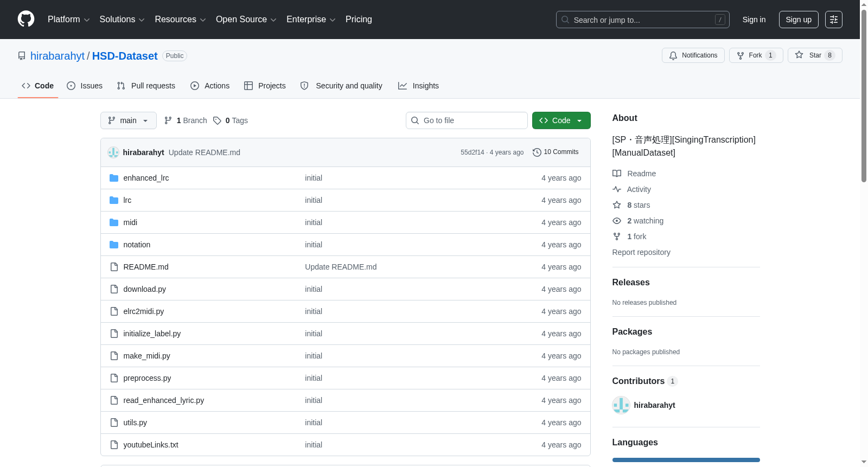Viewport: 868px width, 467px height.
Task: Open the Insights tab
Action: (x=418, y=86)
